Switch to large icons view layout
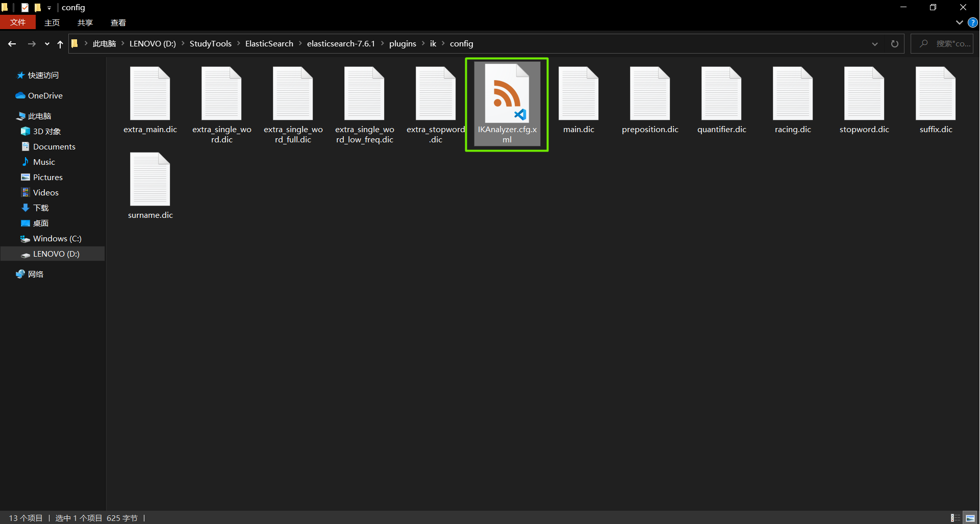The width and height of the screenshot is (980, 524). point(970,518)
